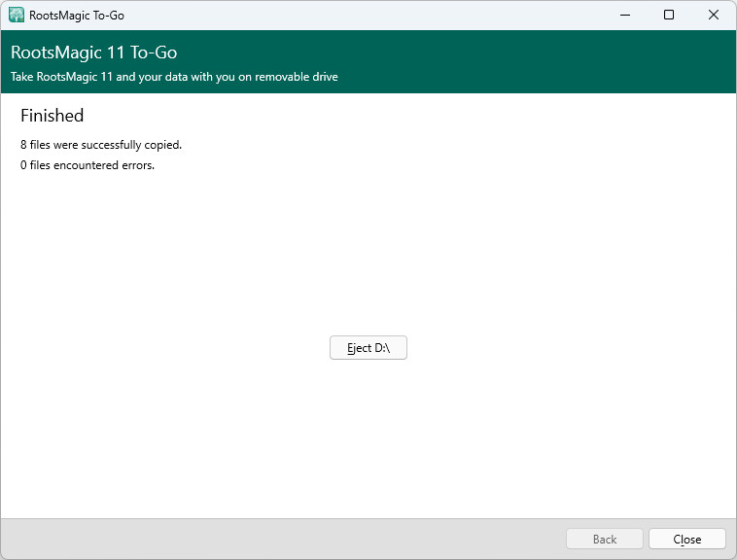Screen dimensions: 737x560
Task: Click the Eject D:\ button
Action: [x=368, y=348]
